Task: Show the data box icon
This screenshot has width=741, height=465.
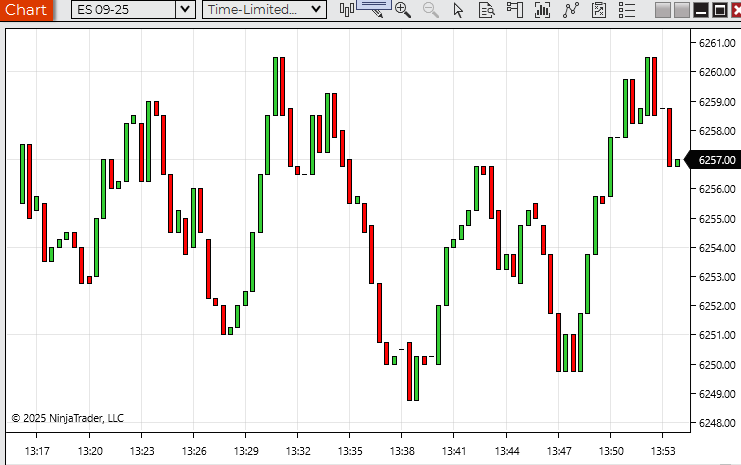Action: [486, 10]
